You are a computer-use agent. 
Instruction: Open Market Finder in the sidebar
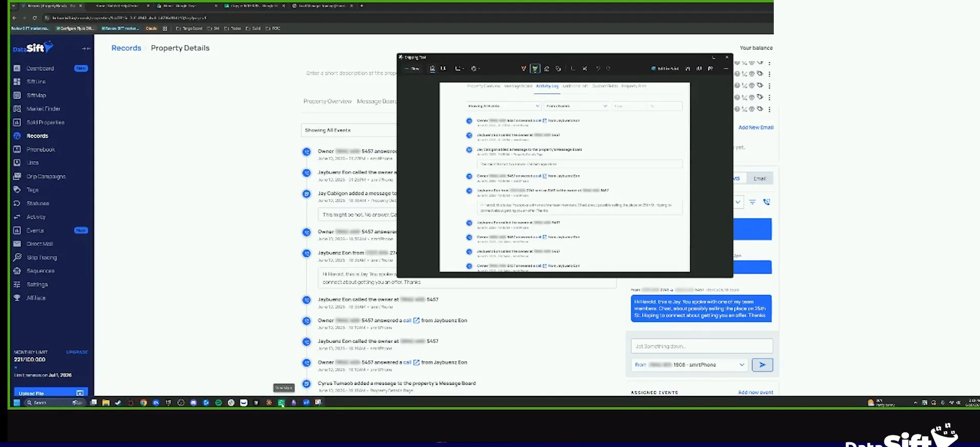(x=43, y=109)
